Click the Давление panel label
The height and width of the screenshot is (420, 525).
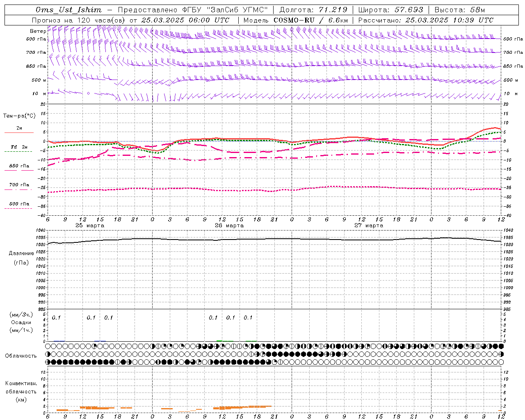tap(21, 253)
